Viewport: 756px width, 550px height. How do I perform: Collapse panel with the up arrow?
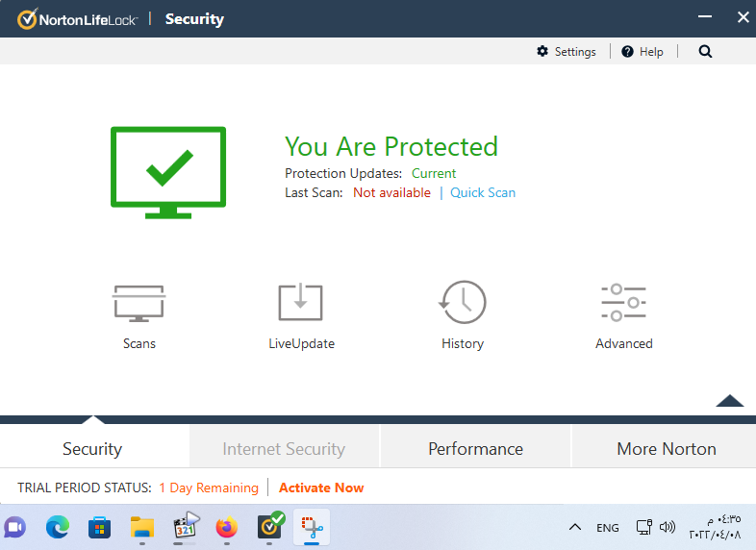[x=729, y=401]
